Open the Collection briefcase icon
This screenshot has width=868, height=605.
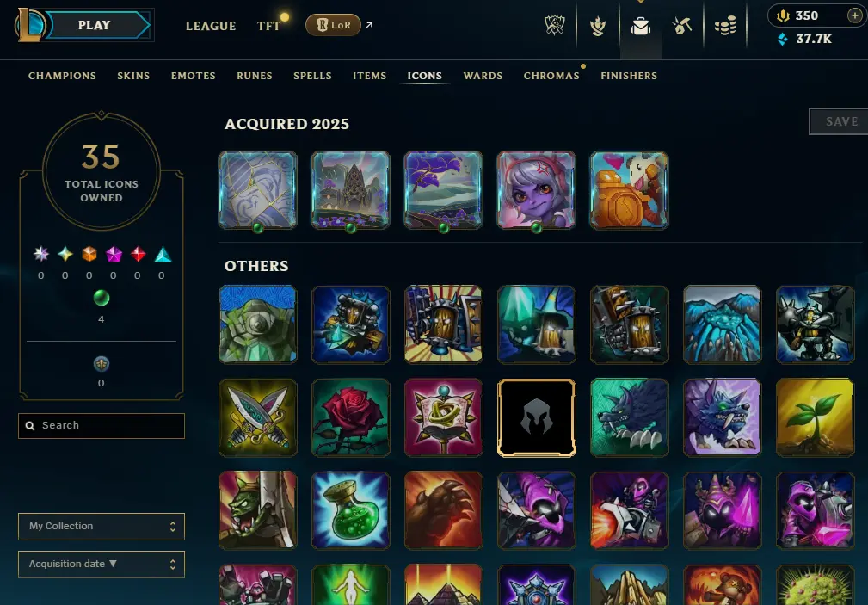point(641,26)
